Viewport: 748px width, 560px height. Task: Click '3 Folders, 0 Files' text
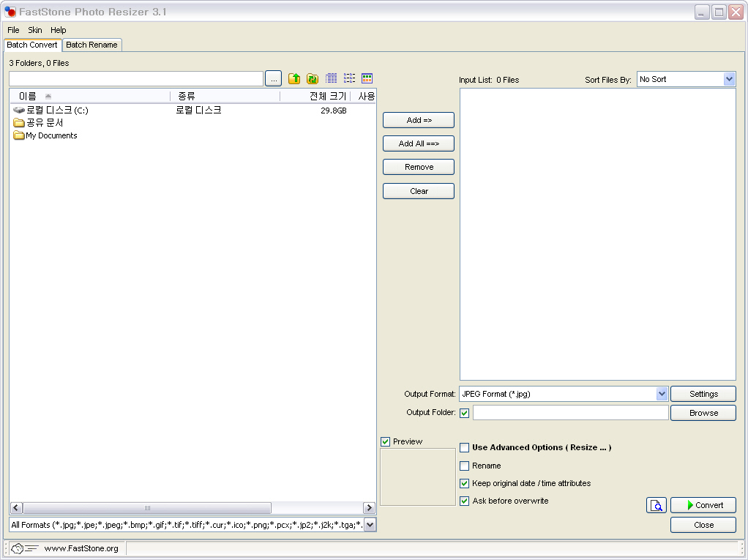click(39, 63)
